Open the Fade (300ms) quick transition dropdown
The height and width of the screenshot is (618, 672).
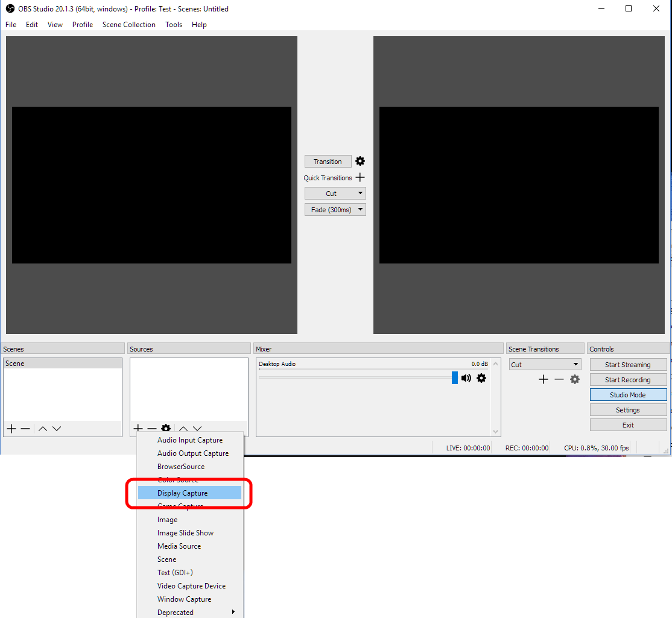coord(335,209)
